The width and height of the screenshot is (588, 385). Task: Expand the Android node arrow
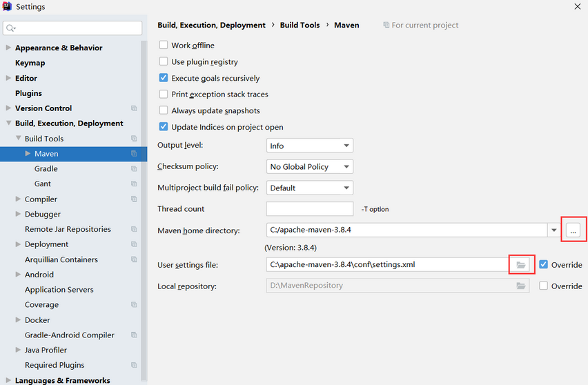(18, 275)
